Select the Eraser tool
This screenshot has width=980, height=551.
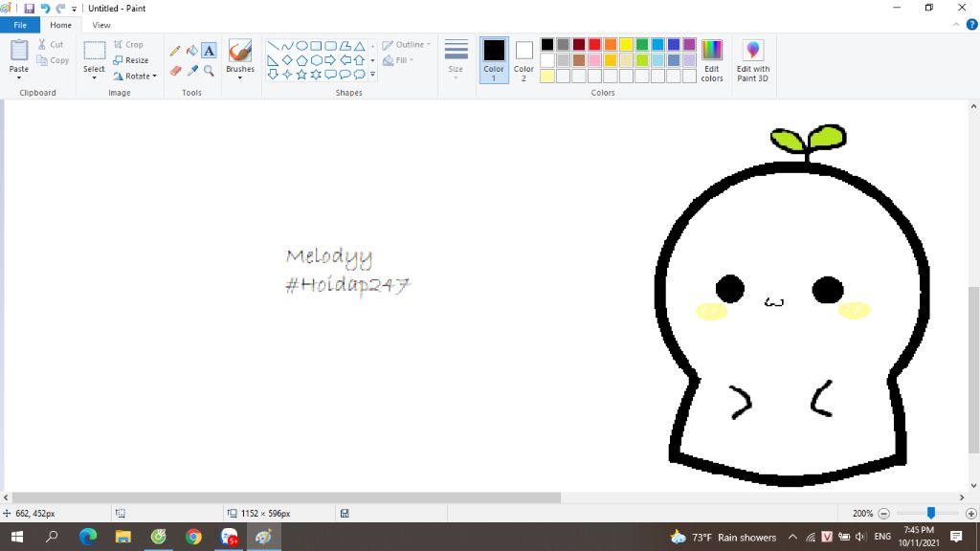click(175, 71)
